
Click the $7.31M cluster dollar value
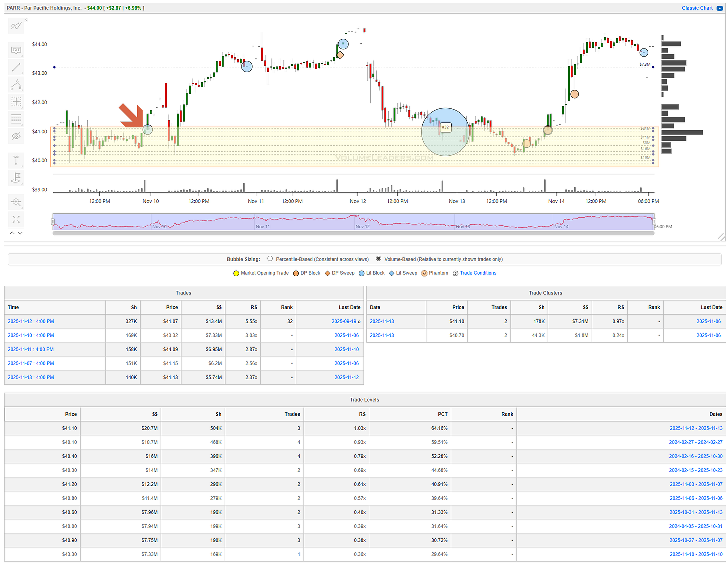click(x=580, y=321)
